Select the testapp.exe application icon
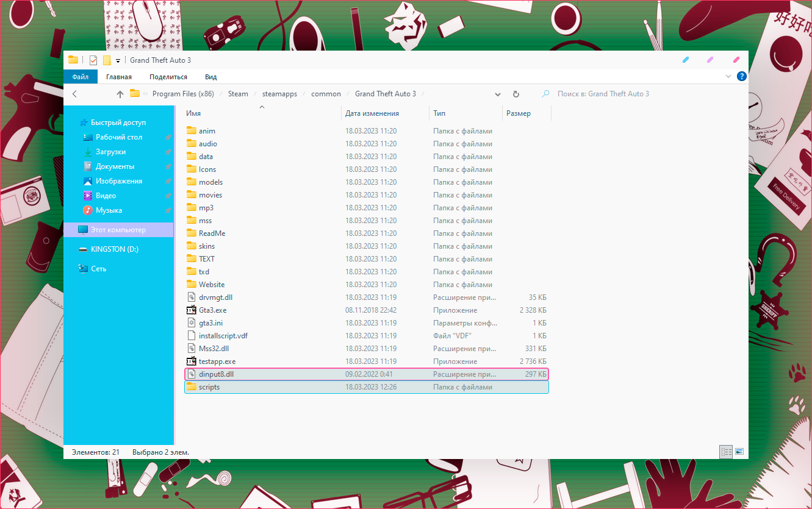 [x=192, y=361]
